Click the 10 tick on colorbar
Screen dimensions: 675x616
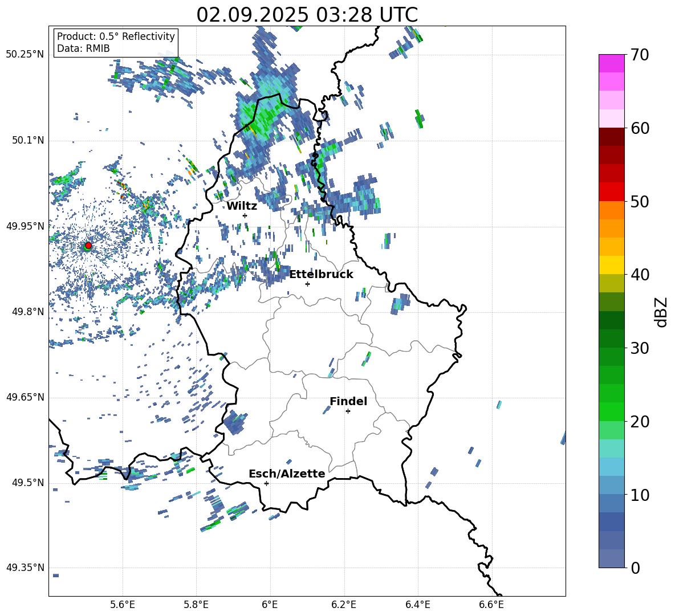pos(640,495)
